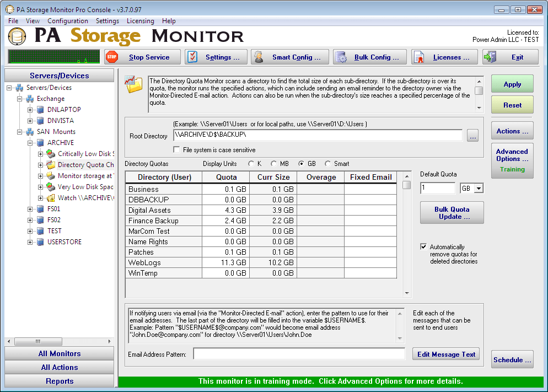Open the View menu

tap(33, 21)
